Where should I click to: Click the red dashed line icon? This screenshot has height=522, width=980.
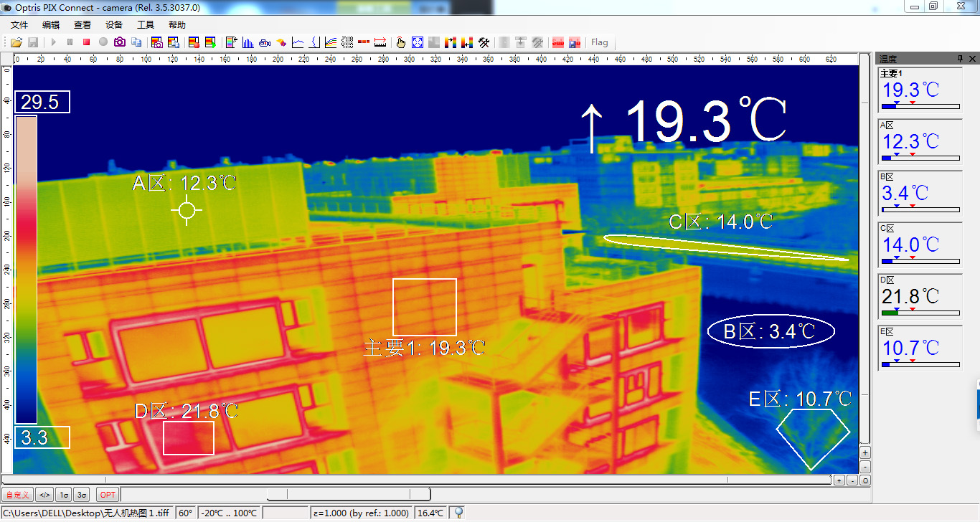tap(364, 42)
